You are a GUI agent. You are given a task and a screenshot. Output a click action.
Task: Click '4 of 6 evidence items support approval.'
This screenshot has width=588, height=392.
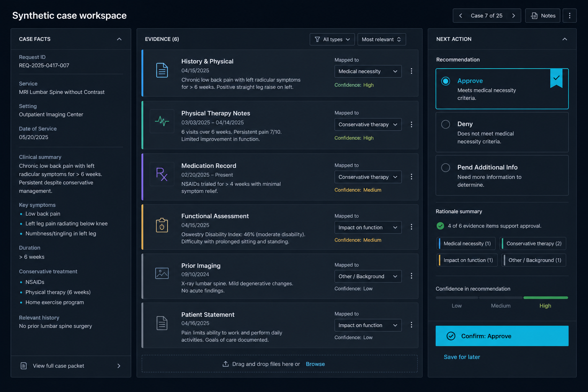pyautogui.click(x=494, y=226)
